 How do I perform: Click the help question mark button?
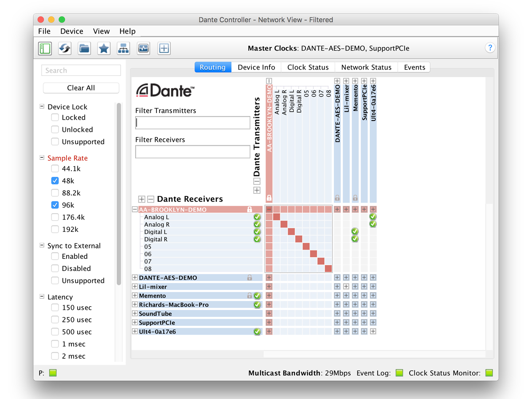(x=490, y=47)
